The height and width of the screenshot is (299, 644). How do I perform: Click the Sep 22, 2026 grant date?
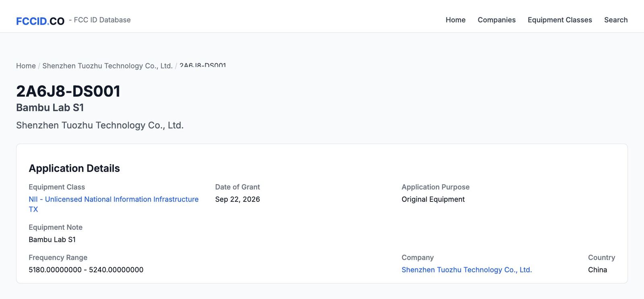[237, 199]
